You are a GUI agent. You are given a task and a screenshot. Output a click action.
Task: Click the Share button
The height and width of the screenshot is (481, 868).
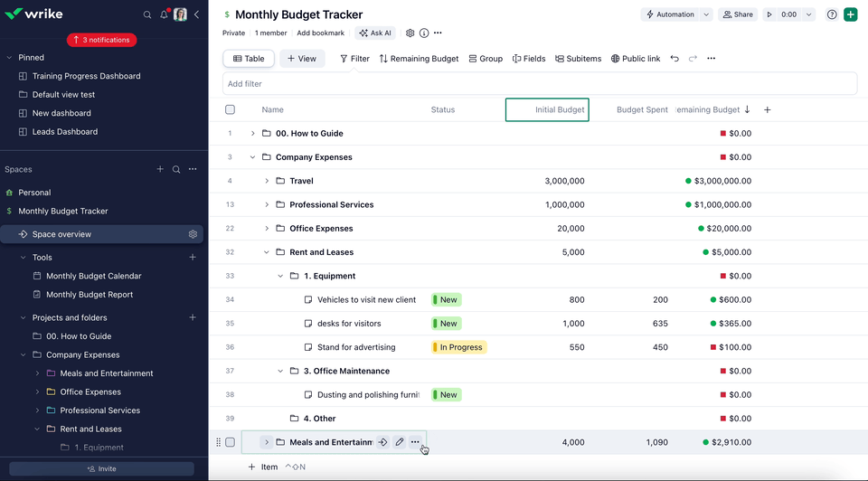(x=738, y=14)
